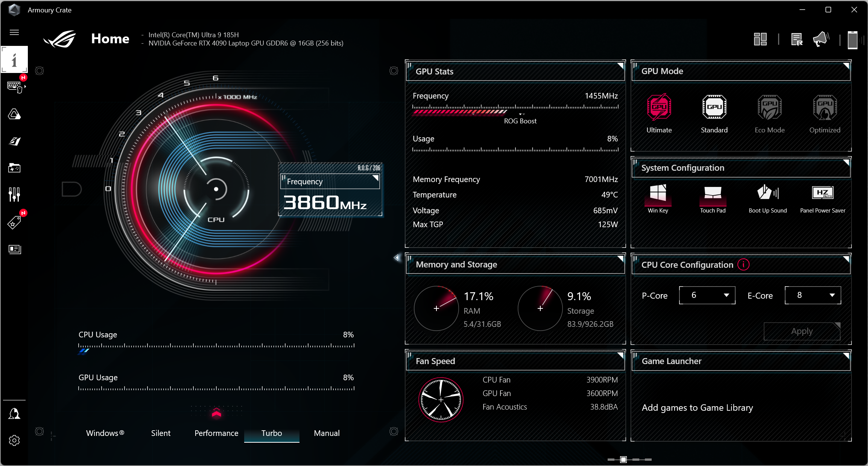Open the Scenario Profiles sliders icon
Image resolution: width=868 pixels, height=466 pixels.
pyautogui.click(x=14, y=194)
